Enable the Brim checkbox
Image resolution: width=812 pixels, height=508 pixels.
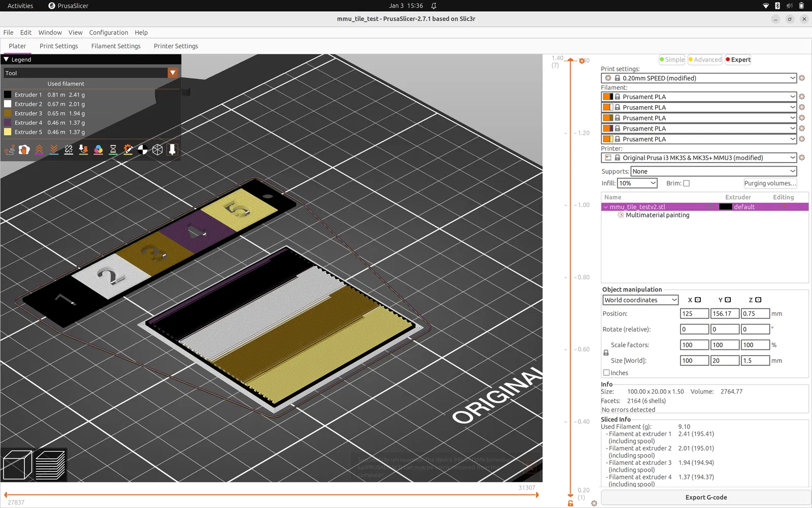686,183
